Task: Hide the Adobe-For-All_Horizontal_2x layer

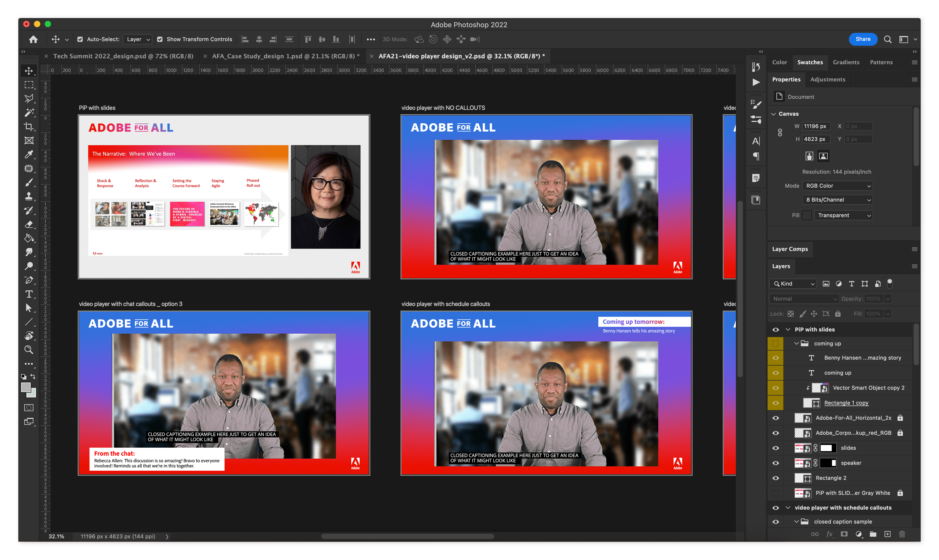Action: coord(775,418)
